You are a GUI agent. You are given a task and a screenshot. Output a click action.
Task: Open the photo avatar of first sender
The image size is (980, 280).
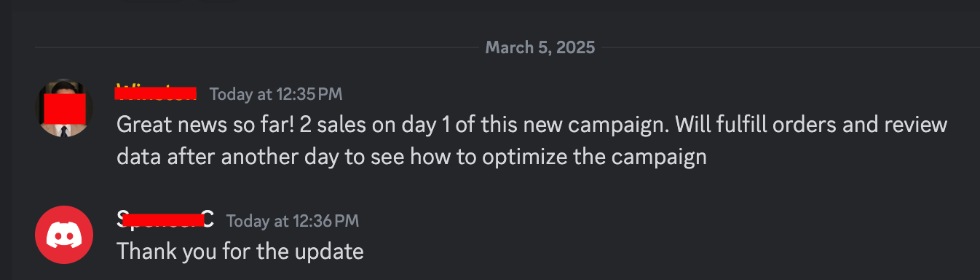click(x=64, y=108)
